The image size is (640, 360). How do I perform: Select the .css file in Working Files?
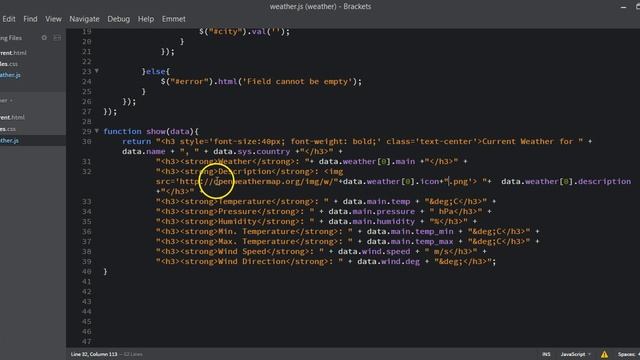tap(9, 64)
